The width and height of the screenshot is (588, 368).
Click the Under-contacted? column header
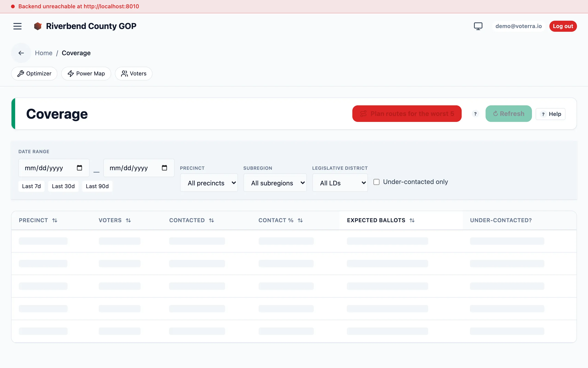click(x=501, y=220)
